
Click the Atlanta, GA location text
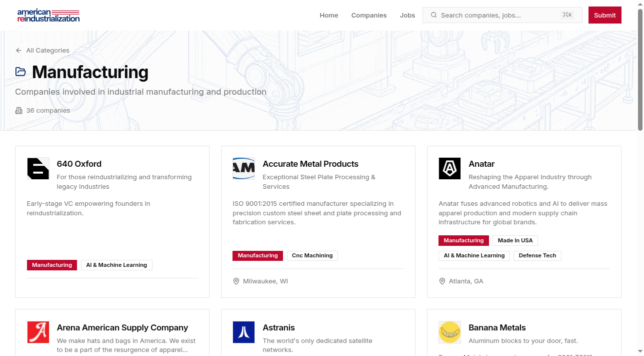(466, 281)
